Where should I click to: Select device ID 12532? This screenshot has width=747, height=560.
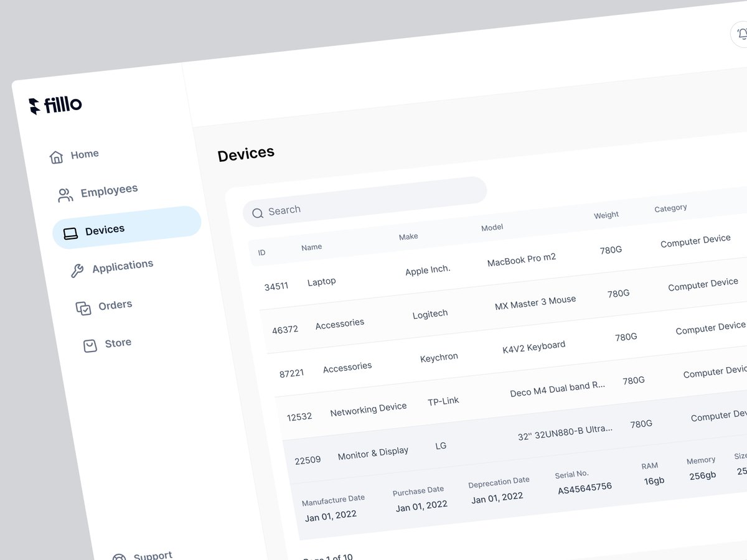click(x=299, y=417)
